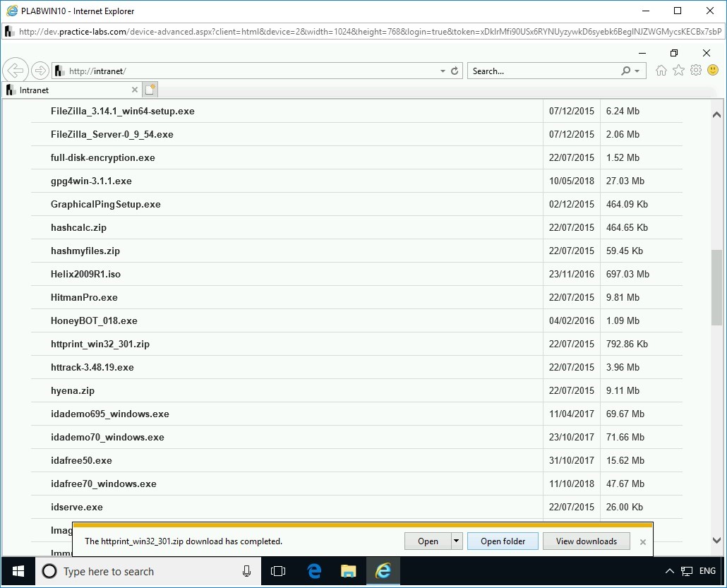727x588 pixels.
Task: Click the Forward navigation arrow
Action: [40, 71]
